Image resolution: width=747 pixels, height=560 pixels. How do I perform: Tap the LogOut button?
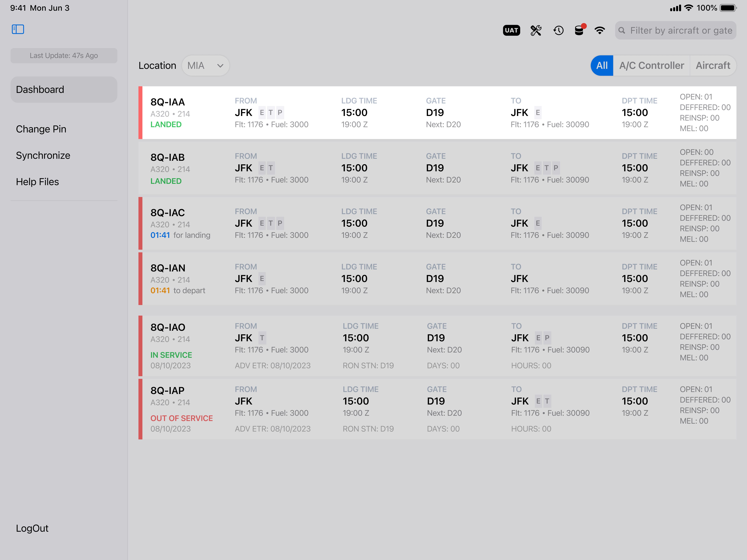coord(32,528)
